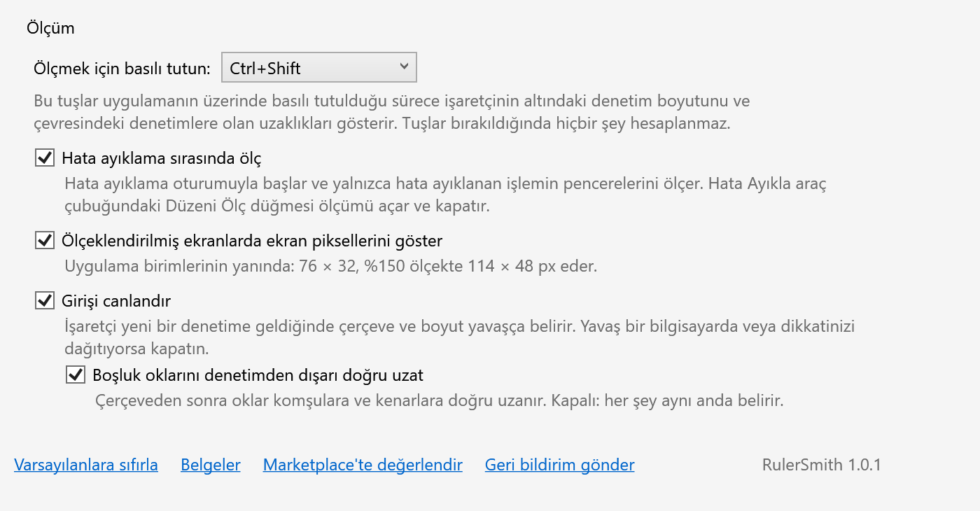Click the 'Ölçüm' section heading
Screen dimensions: 980x511
coord(50,28)
